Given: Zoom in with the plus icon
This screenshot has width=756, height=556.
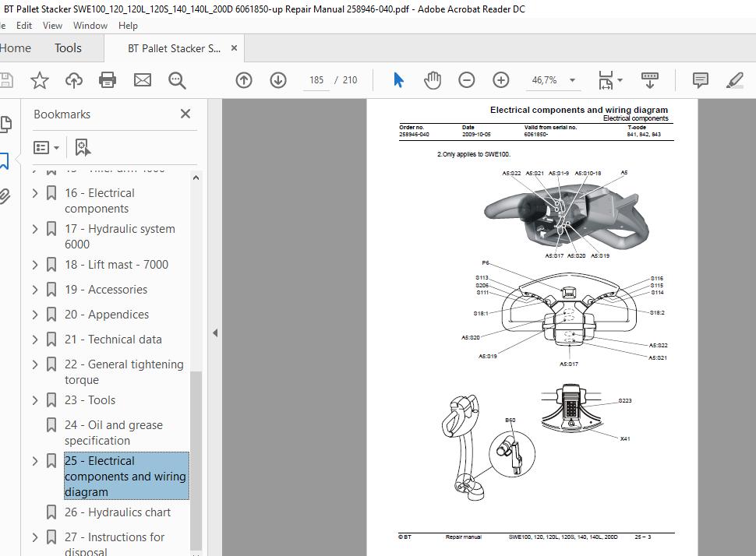Looking at the screenshot, I should pyautogui.click(x=501, y=80).
